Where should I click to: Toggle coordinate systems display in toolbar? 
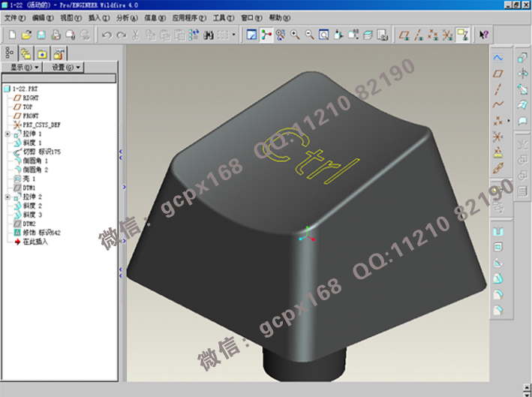click(x=448, y=35)
